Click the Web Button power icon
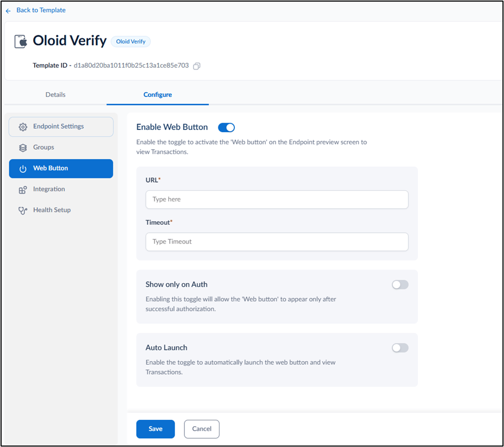 tap(23, 169)
